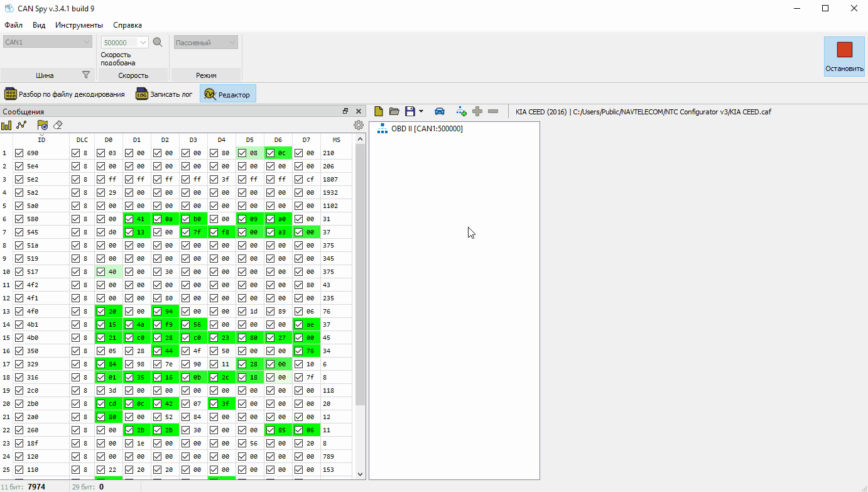Click the messages vertical scrollbar thumb
Image resolution: width=868 pixels, height=492 pixels.
click(360, 274)
